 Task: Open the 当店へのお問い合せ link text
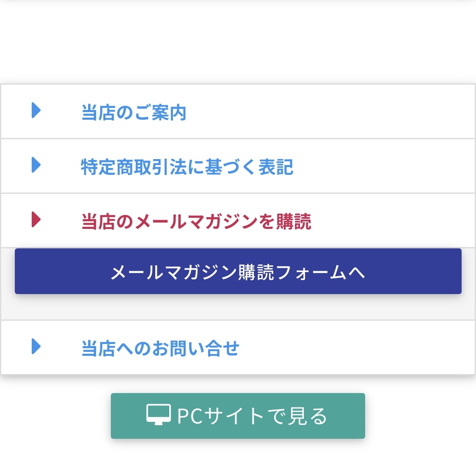coord(160,348)
